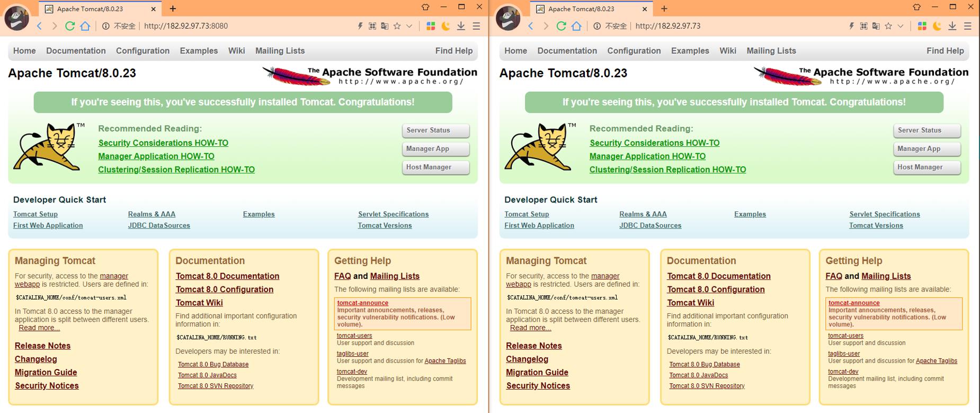Open a new tab in the right browser window

pos(664,8)
